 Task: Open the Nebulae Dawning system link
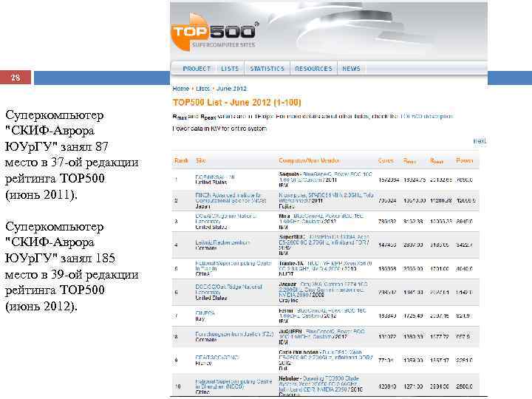click(x=321, y=383)
